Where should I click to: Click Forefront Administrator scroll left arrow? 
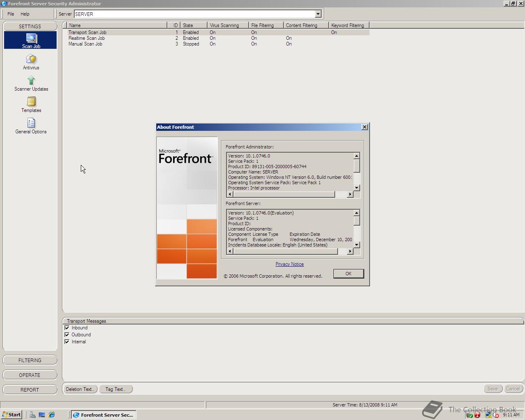230,194
